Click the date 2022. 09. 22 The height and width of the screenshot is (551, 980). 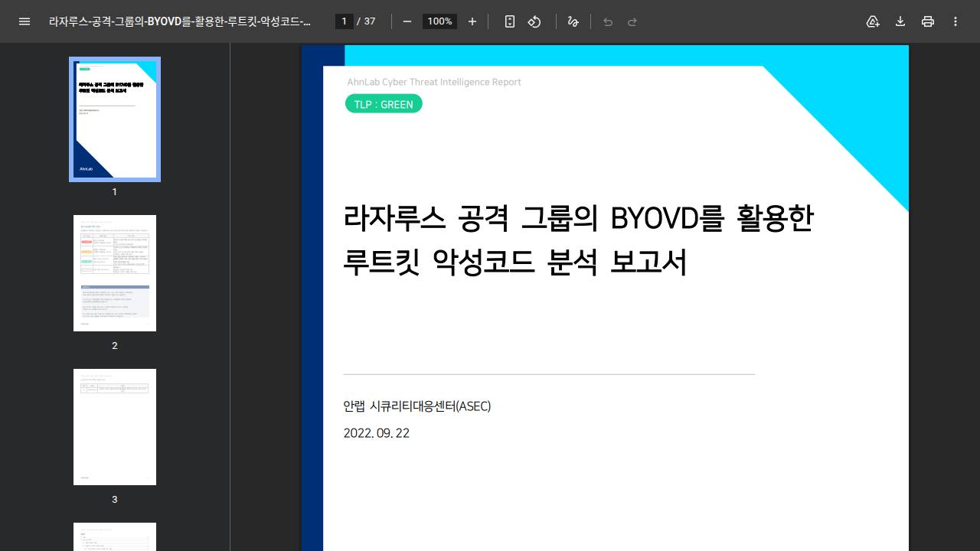pyautogui.click(x=377, y=433)
